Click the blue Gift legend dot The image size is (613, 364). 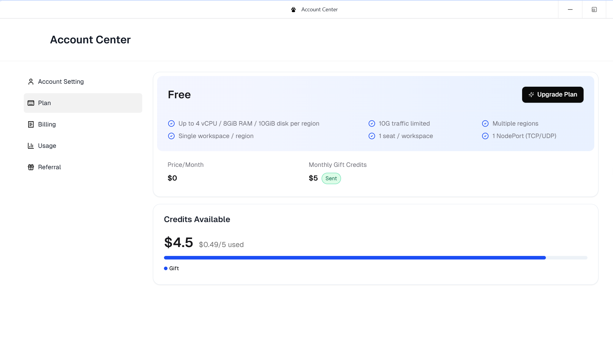pyautogui.click(x=166, y=268)
